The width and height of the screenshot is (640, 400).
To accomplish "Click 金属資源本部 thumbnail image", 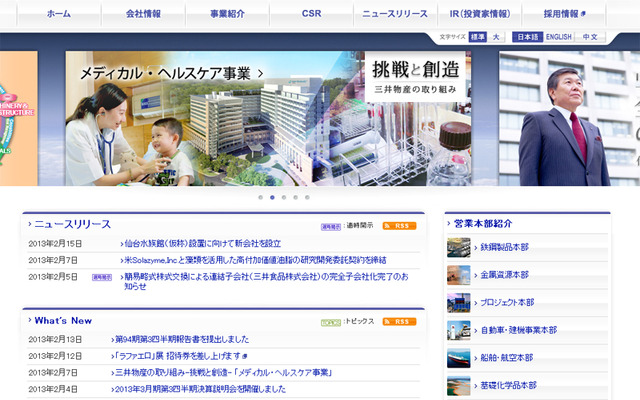I will click(458, 275).
